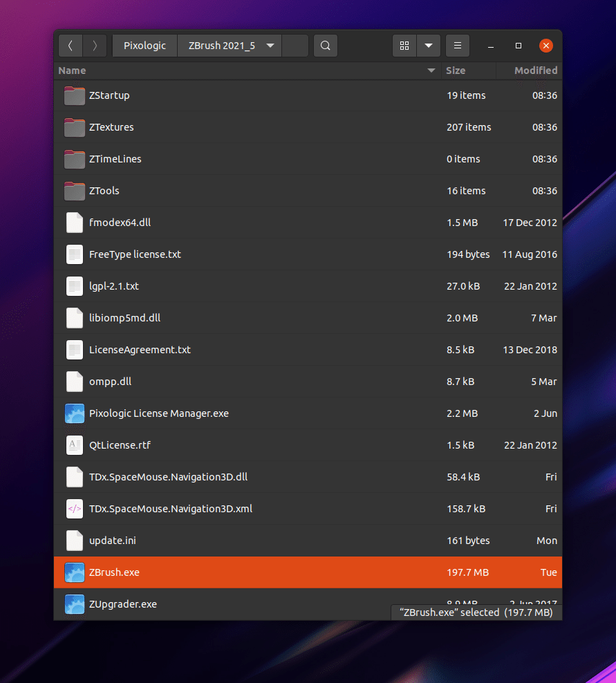The height and width of the screenshot is (683, 616).
Task: Click the ZBrush 2021_5 path button
Action: (x=230, y=46)
